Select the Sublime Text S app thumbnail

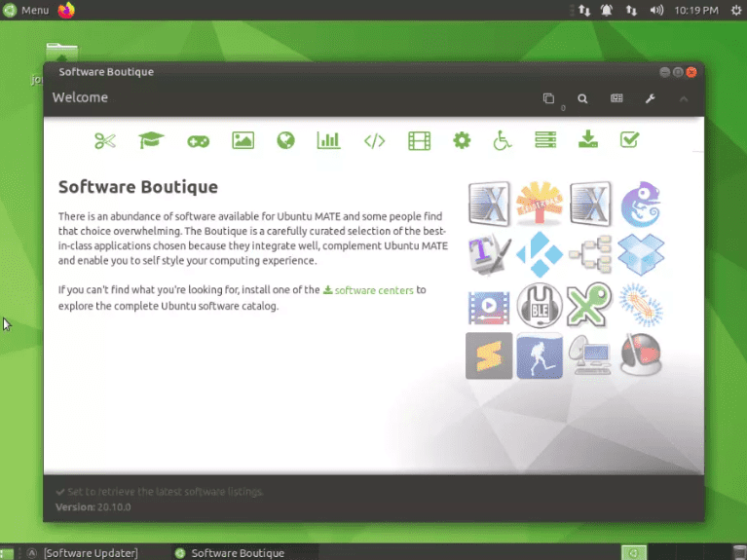(x=489, y=356)
